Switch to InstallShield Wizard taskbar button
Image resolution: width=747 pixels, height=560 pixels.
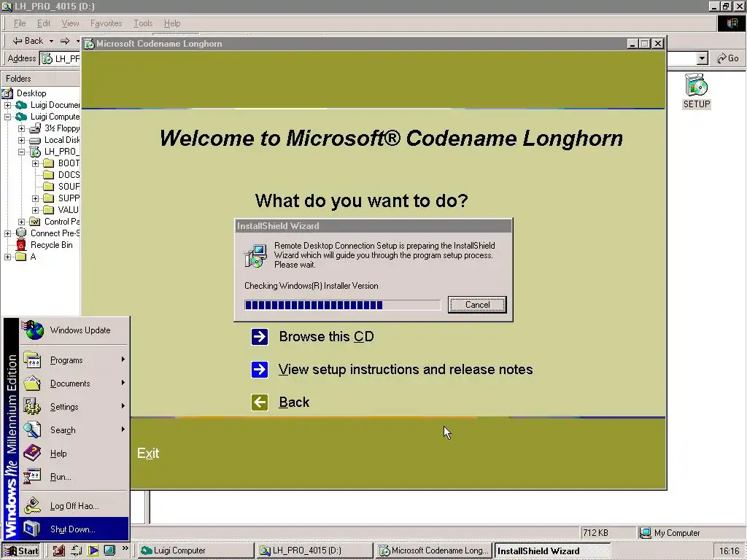tap(552, 551)
